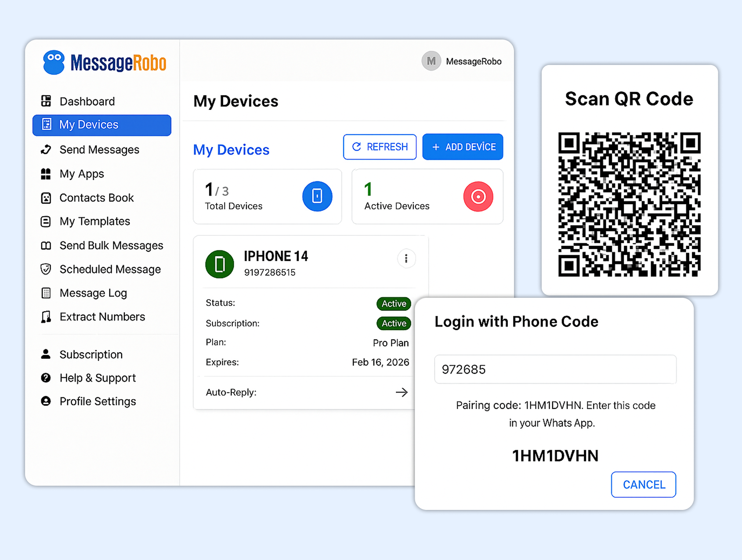Viewport: 742px width, 560px height.
Task: Select My Devices in the sidebar
Action: pyautogui.click(x=102, y=125)
